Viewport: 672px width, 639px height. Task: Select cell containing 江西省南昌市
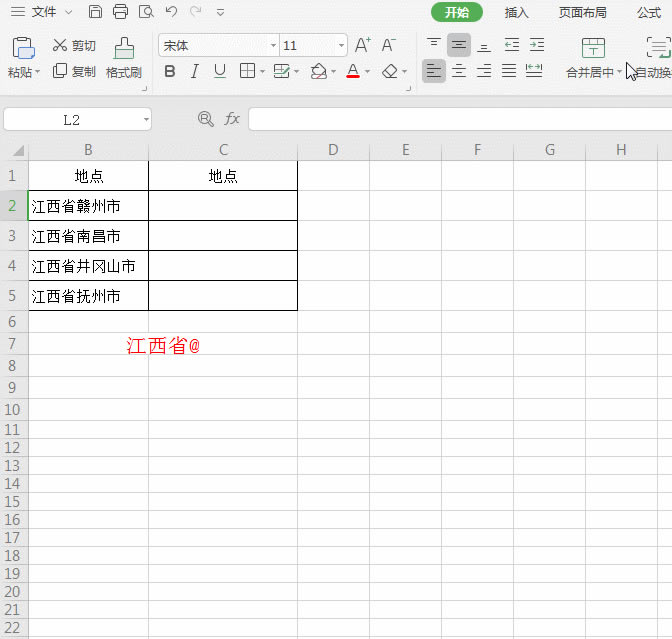[88, 236]
